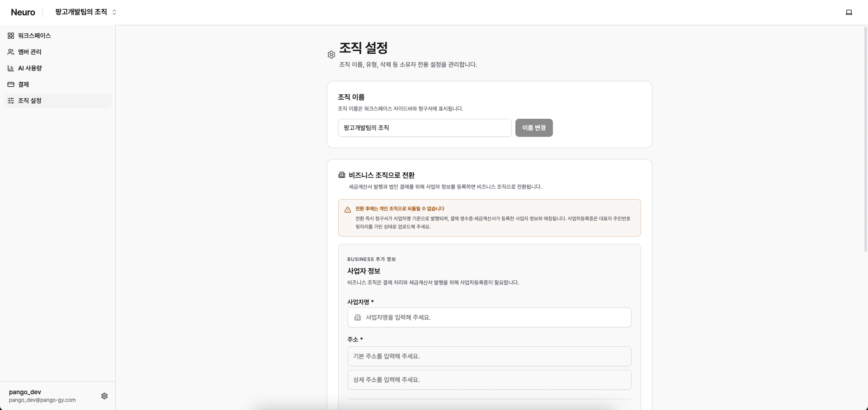
Task: Click the gear icon beside pango_dev
Action: coord(104,396)
